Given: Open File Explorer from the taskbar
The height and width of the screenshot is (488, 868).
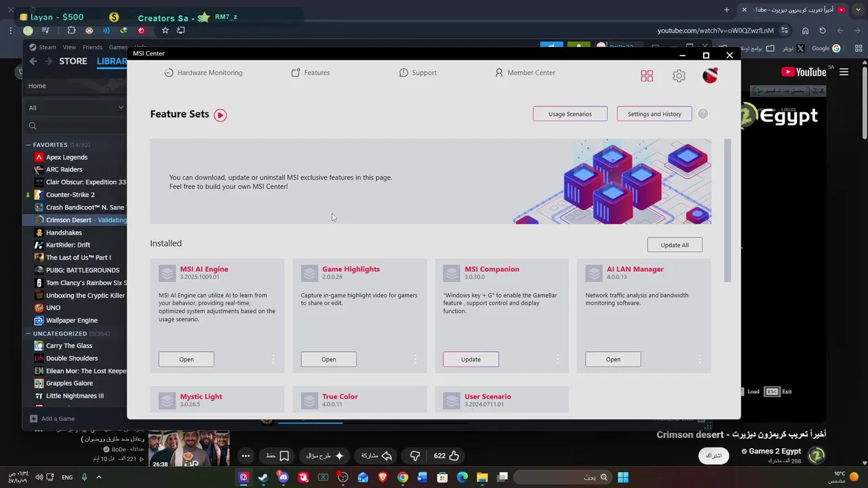Looking at the screenshot, I should coord(482,477).
